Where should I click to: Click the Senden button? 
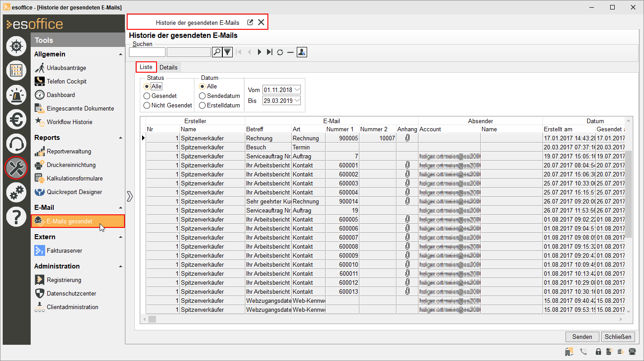[582, 337]
